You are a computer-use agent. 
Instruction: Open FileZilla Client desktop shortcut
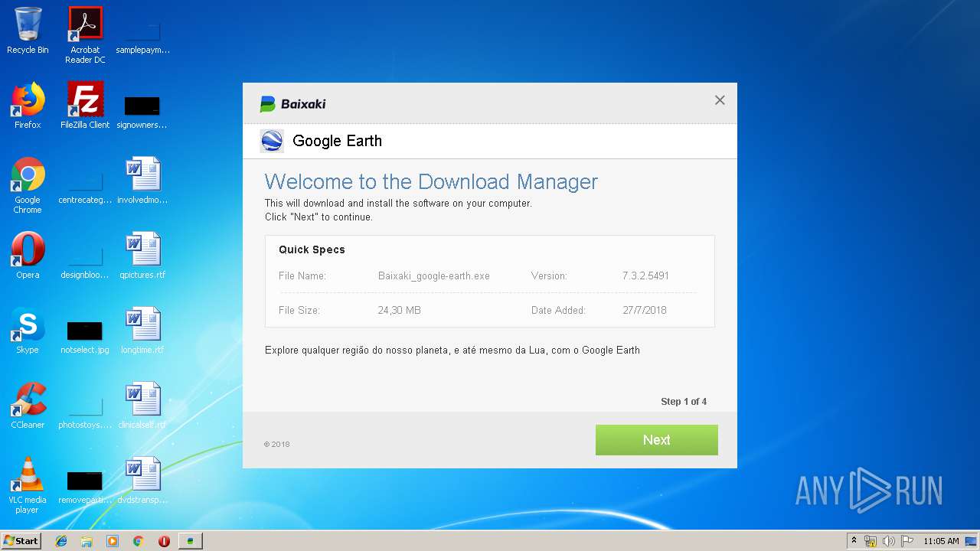[85, 106]
